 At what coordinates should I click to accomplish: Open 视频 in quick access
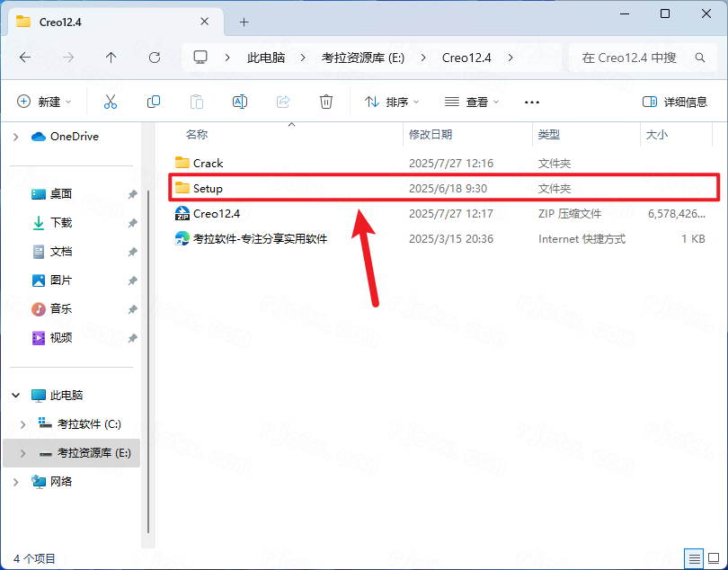pyautogui.click(x=61, y=338)
